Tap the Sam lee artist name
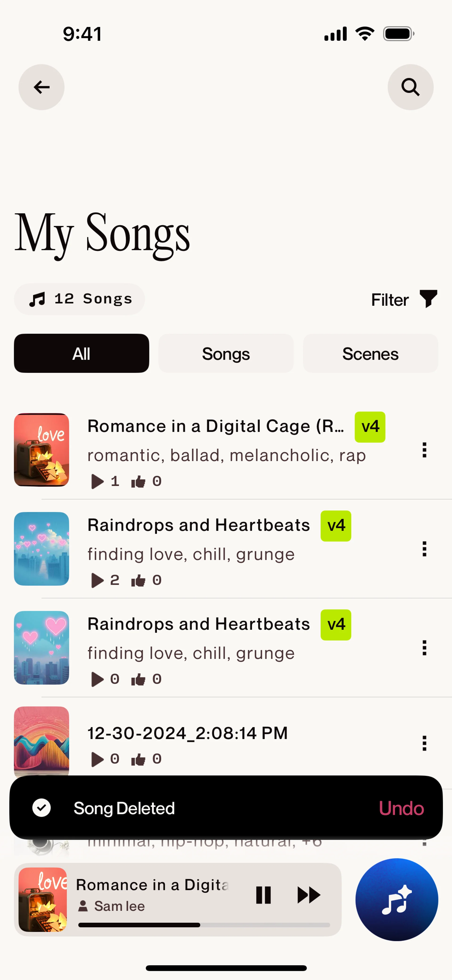Viewport: 452px width, 980px height. click(x=119, y=906)
